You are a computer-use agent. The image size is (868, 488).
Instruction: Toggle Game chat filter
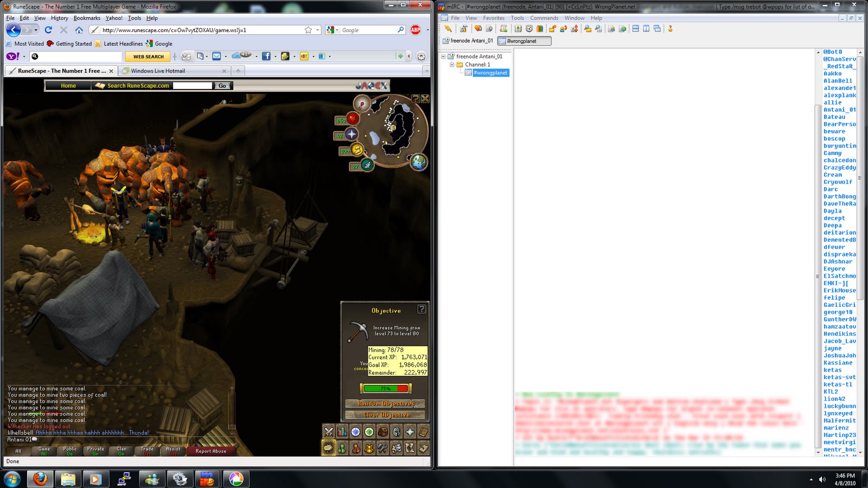tap(44, 451)
